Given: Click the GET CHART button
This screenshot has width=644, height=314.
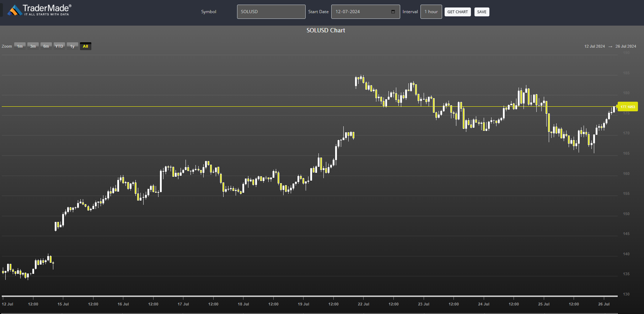Looking at the screenshot, I should tap(458, 12).
